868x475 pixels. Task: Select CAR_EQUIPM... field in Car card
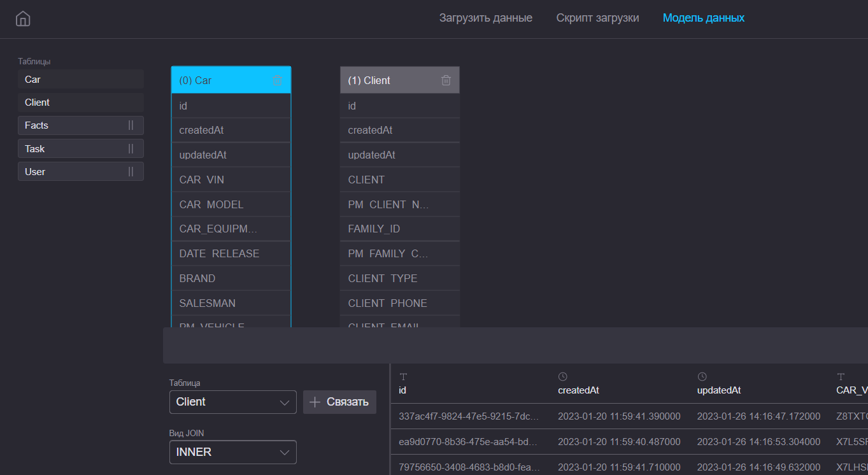click(231, 229)
